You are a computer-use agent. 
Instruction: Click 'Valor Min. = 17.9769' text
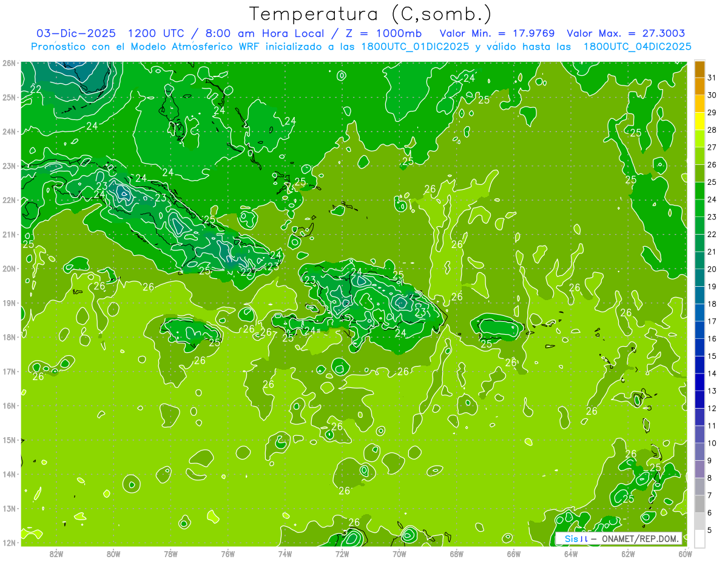497,33
